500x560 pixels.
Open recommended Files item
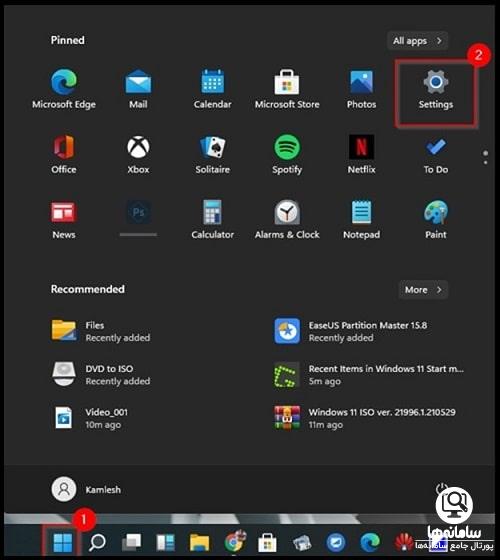101,331
